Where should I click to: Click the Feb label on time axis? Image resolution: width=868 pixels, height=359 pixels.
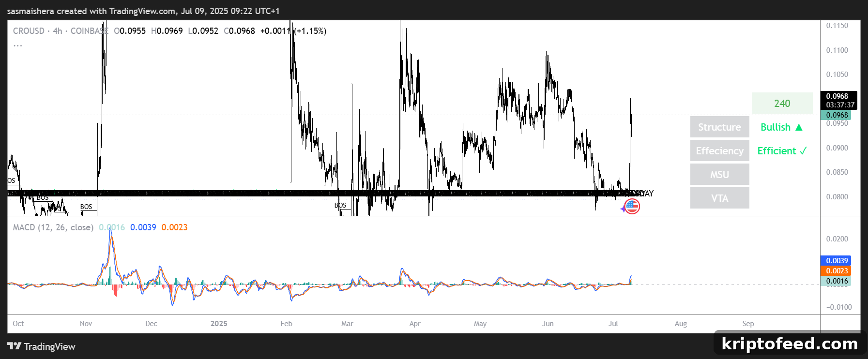coord(286,324)
